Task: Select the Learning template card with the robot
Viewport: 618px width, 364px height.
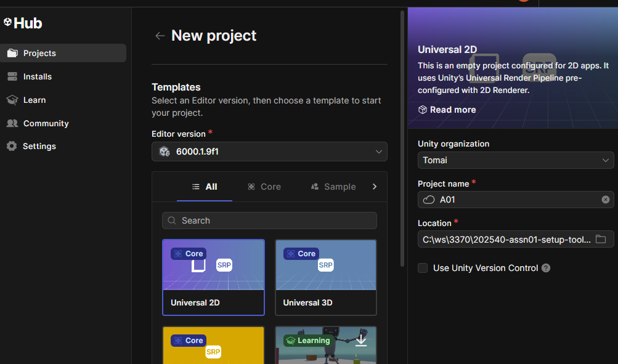Action: pyautogui.click(x=325, y=345)
